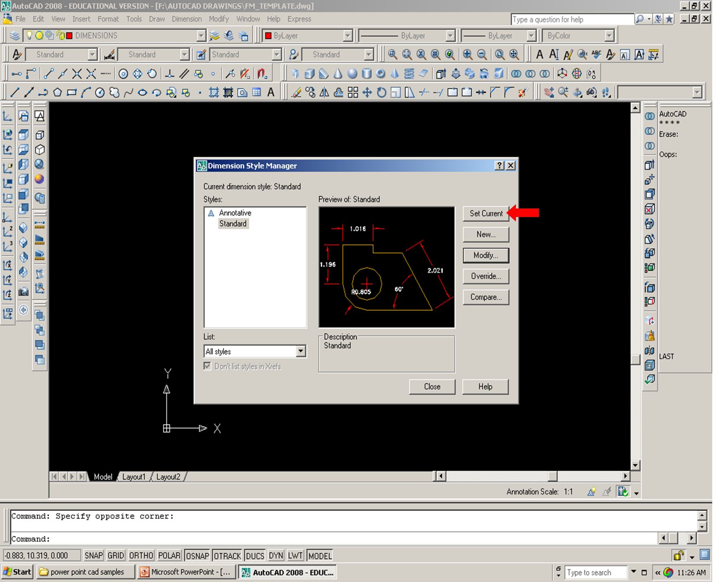Select the Cone 3D modeling tool
The image size is (728, 582).
pyautogui.click(x=338, y=74)
